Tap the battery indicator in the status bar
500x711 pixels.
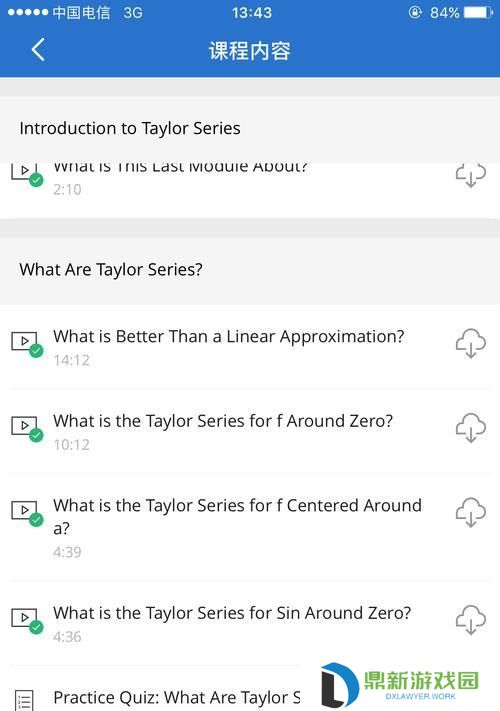click(478, 12)
